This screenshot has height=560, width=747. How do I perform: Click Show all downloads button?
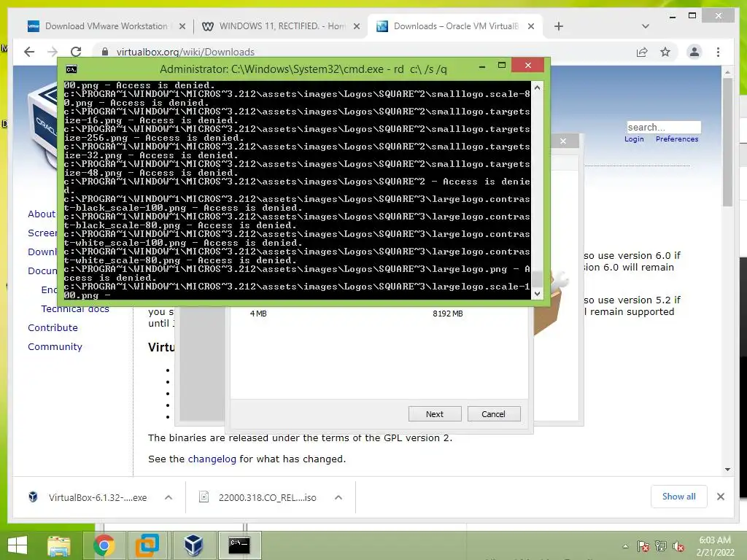pyautogui.click(x=679, y=497)
